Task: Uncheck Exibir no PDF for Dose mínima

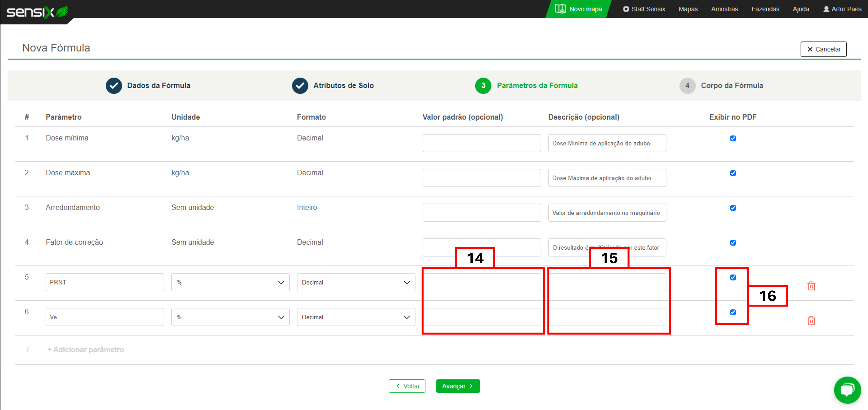Action: point(732,138)
